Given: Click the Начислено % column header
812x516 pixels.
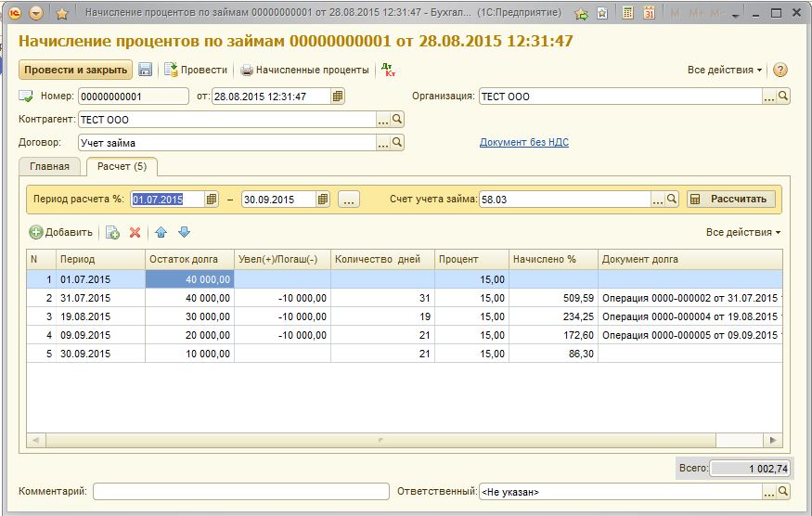Looking at the screenshot, I should coord(553,259).
